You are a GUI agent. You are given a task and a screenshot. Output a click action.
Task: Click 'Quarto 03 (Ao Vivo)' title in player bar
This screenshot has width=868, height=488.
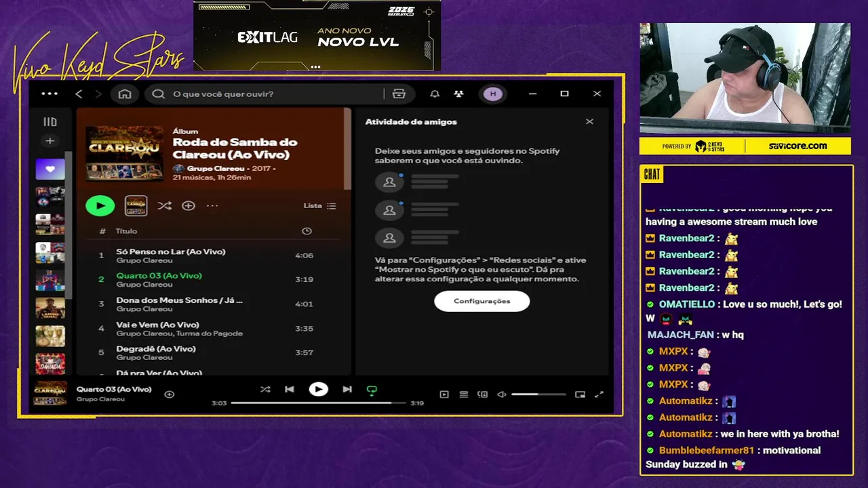coord(114,390)
